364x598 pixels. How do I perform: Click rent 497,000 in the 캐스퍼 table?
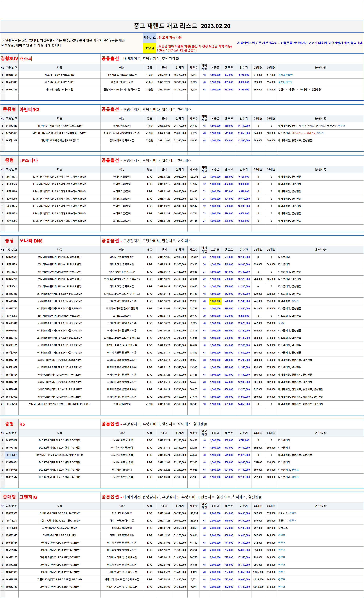pyautogui.click(x=229, y=75)
